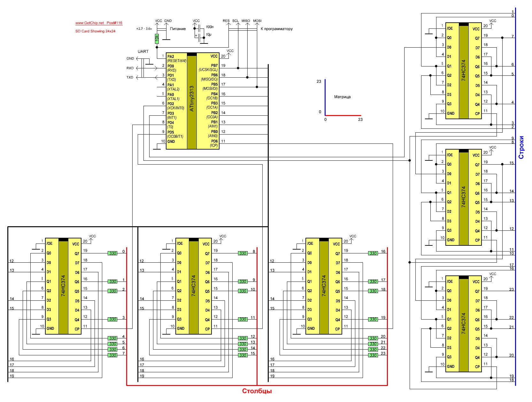Select the PD4 (T0) pin label
Viewport: 532px width, 402px height.
(171, 125)
